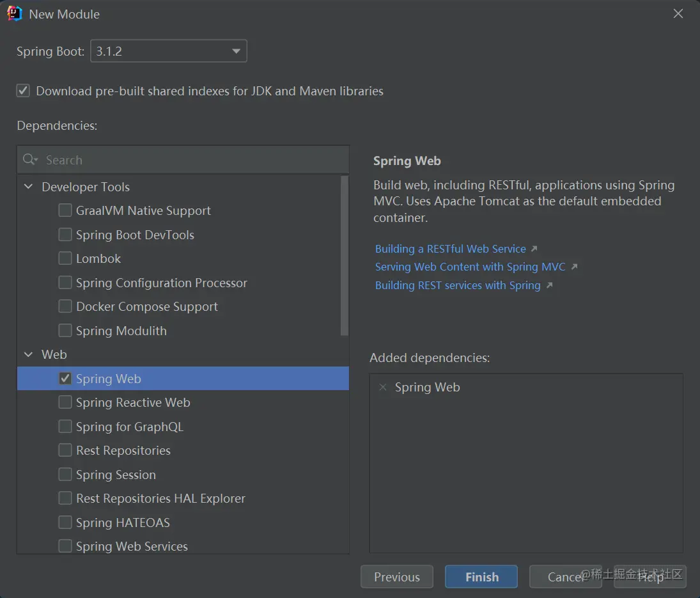The image size is (700, 598).
Task: Select the Spring Modulith row label
Action: tap(121, 331)
